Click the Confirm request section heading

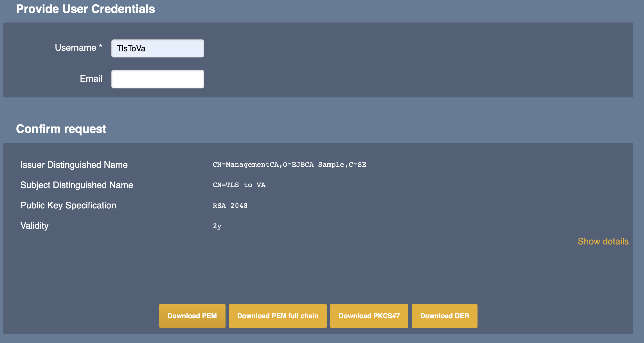[x=61, y=129]
